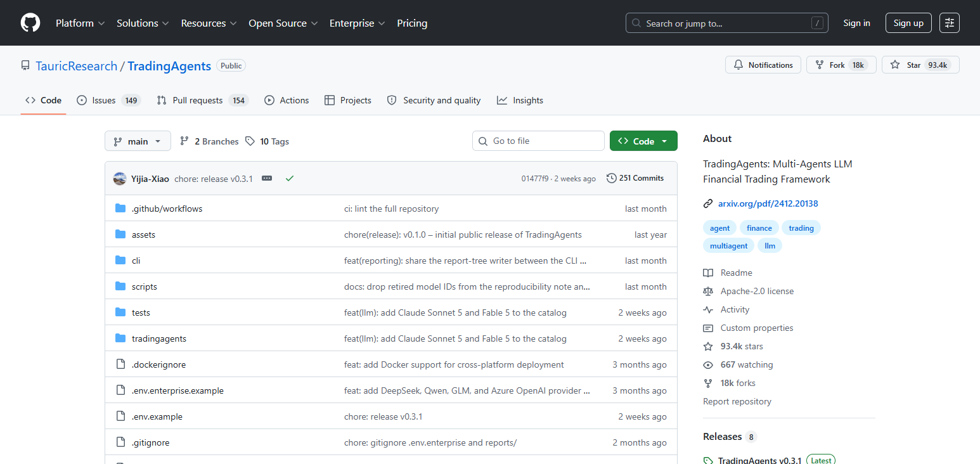Click the 2 Branches icon
This screenshot has width=980, height=464.
(x=184, y=141)
